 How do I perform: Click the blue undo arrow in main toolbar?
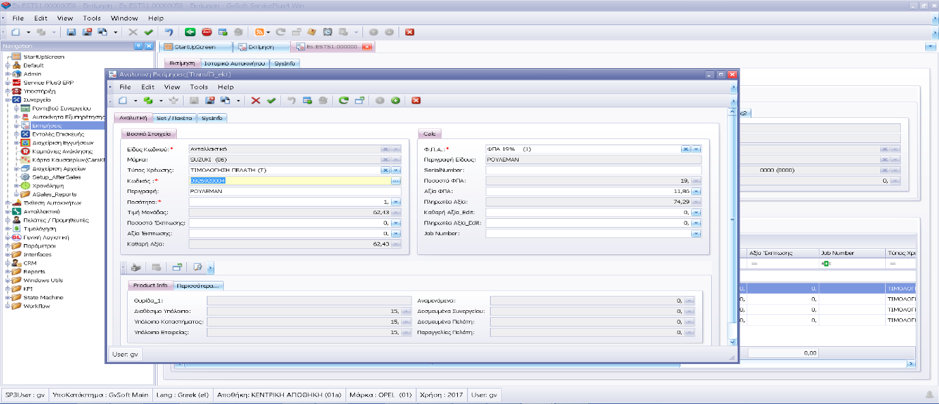[x=169, y=32]
